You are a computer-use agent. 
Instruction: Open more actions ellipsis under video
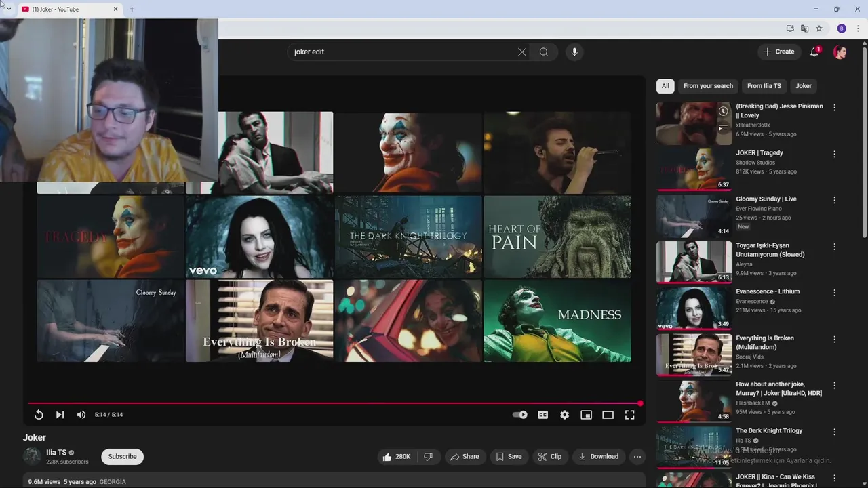coord(637,457)
